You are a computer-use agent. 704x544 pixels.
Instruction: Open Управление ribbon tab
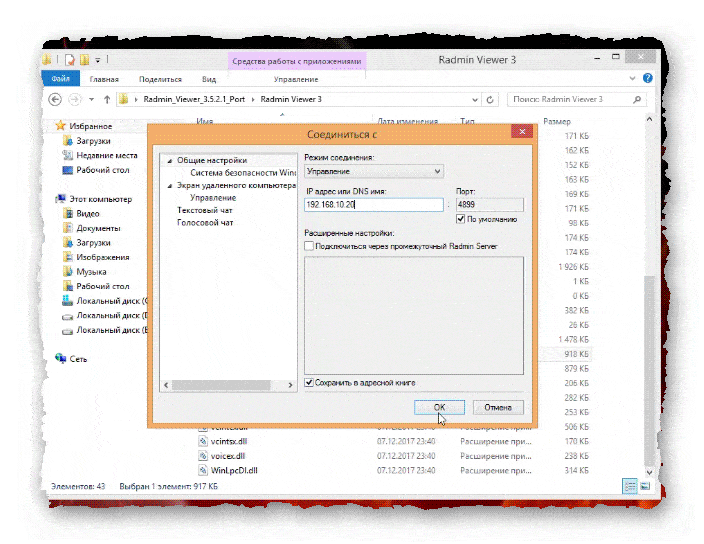[x=296, y=79]
